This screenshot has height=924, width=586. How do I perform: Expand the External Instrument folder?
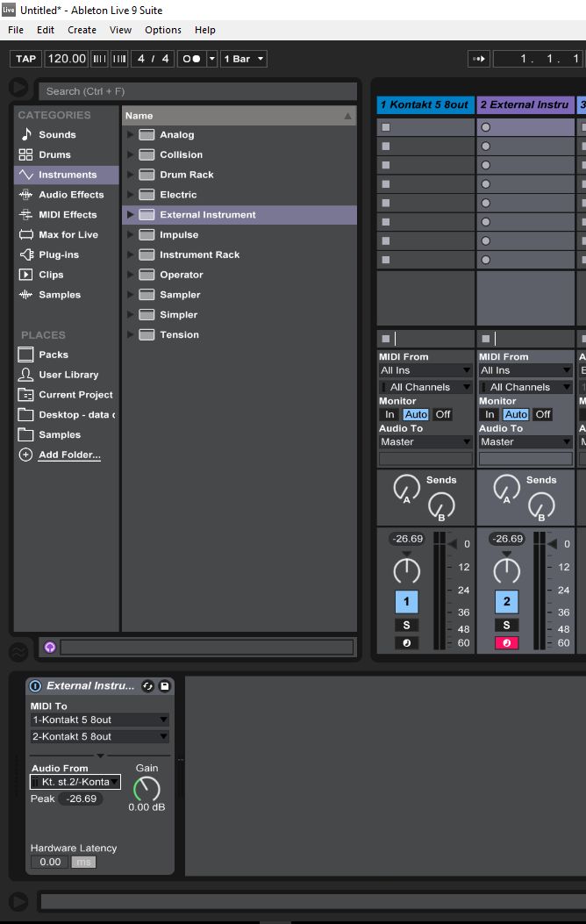click(x=130, y=214)
